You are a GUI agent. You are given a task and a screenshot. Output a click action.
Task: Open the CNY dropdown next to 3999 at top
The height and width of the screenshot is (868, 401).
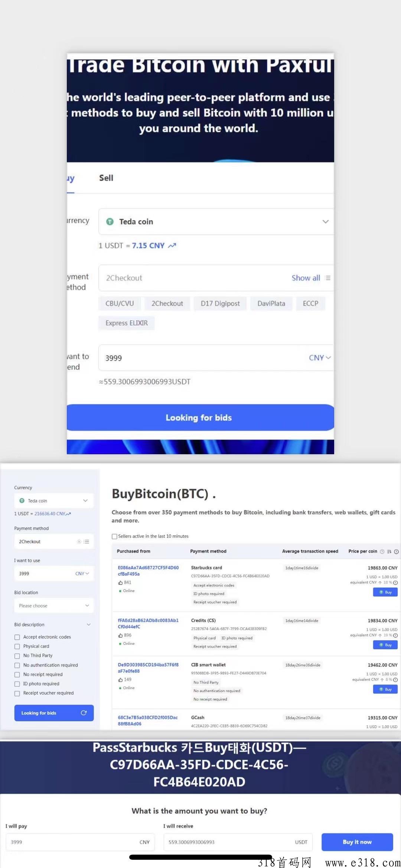pyautogui.click(x=320, y=358)
